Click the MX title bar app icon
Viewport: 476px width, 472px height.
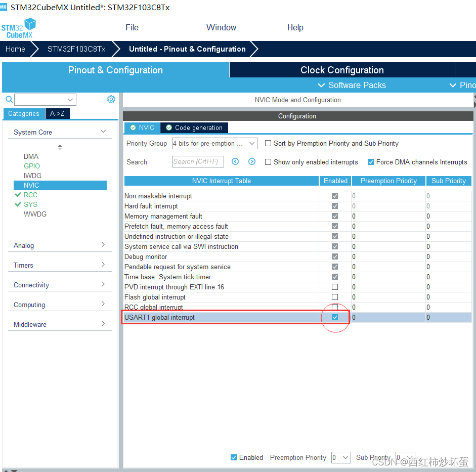[4, 7]
